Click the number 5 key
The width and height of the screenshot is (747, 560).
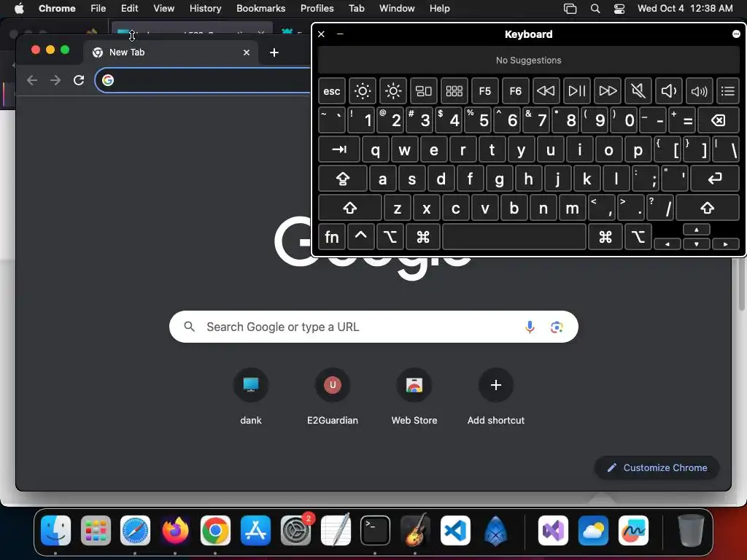click(478, 120)
